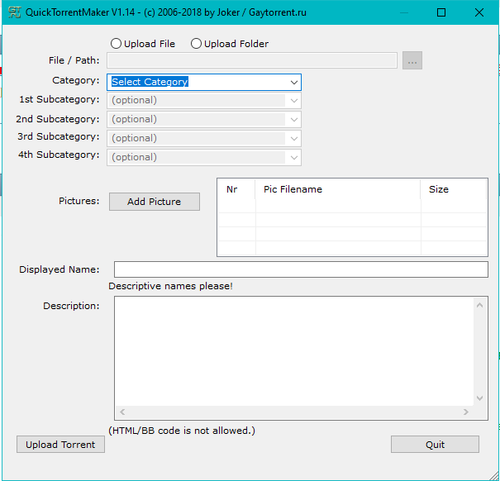Minimize the QuickTorrentMaker window
This screenshot has width=500, height=481.
pyautogui.click(x=404, y=13)
